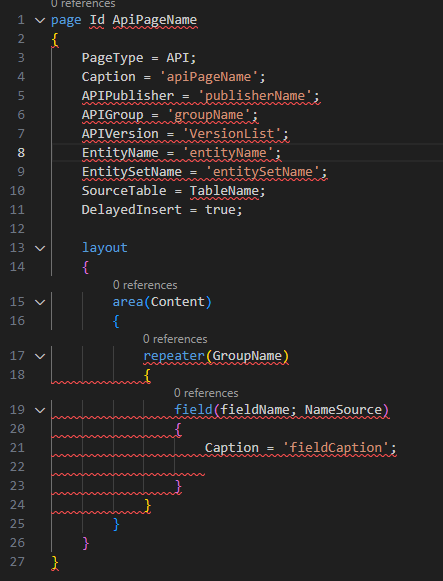Click 'Caption' property on line 4
Image resolution: width=443 pixels, height=581 pixels.
(x=109, y=77)
